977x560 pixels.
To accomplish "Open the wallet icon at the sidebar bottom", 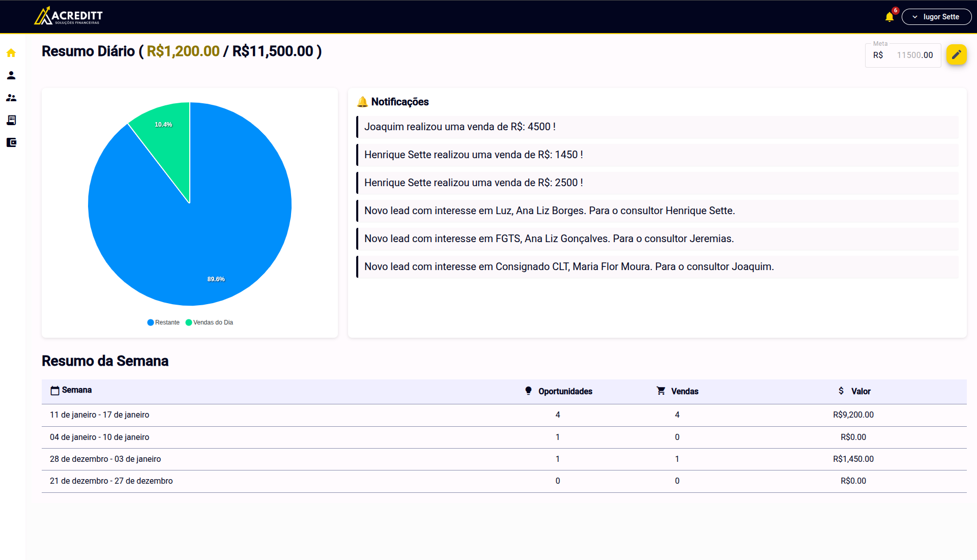I will tap(11, 142).
